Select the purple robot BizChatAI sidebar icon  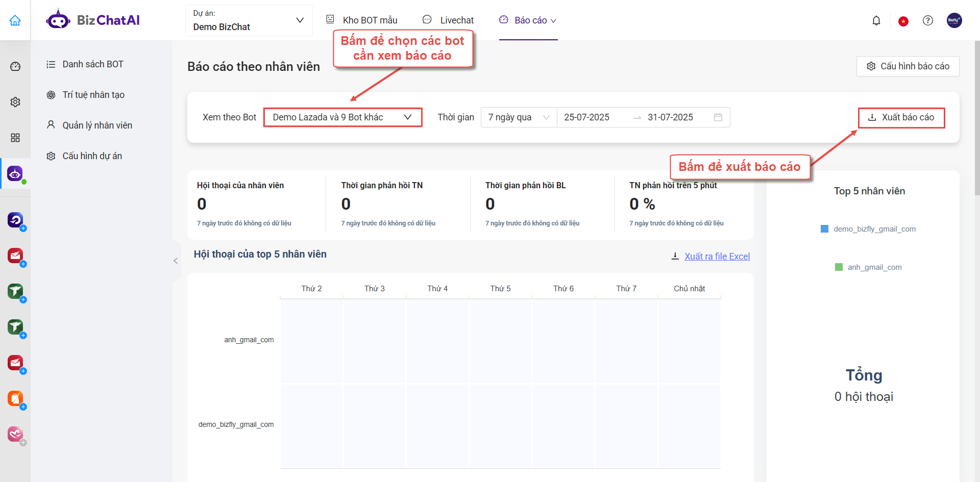pos(15,174)
